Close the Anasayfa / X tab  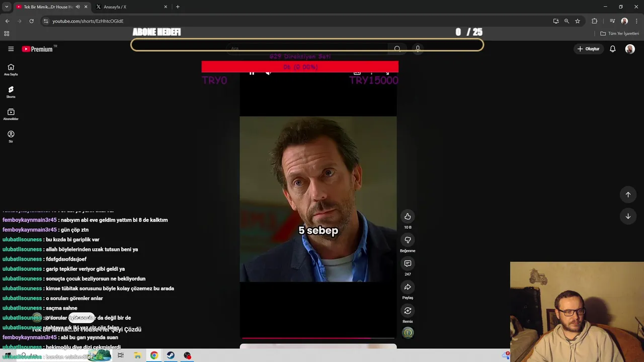[166, 7]
